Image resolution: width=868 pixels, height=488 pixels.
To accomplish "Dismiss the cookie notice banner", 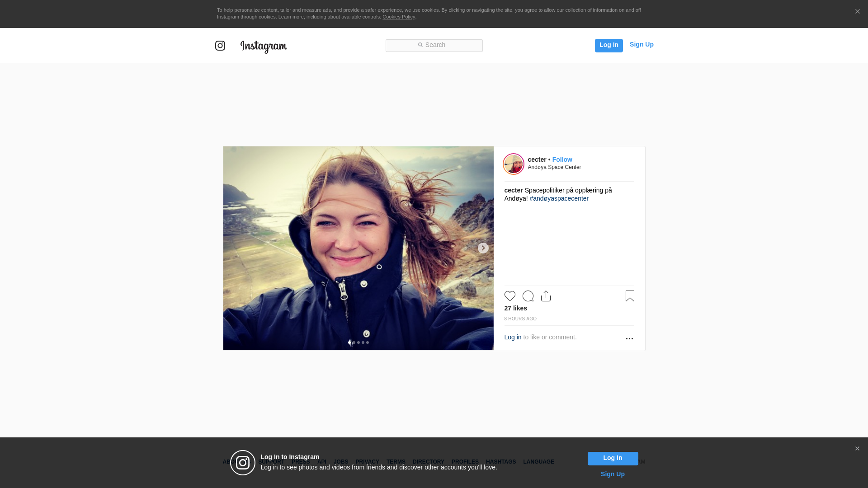I will pyautogui.click(x=857, y=11).
